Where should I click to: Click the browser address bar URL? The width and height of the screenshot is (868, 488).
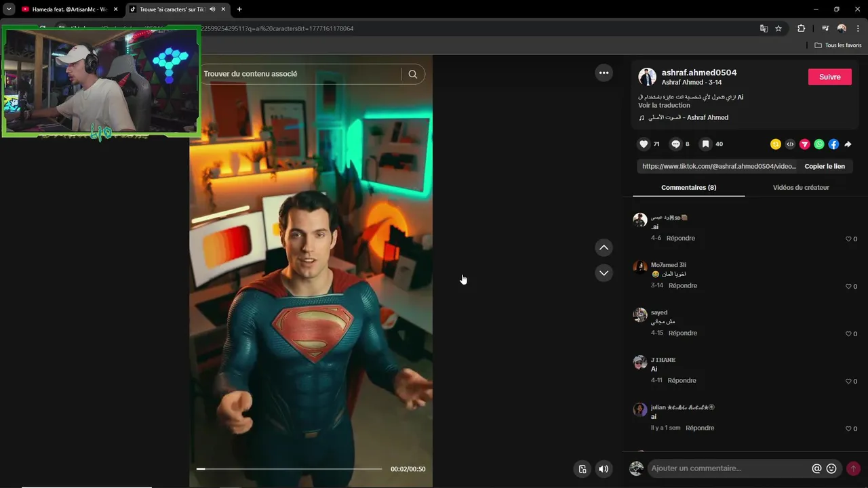tap(277, 28)
